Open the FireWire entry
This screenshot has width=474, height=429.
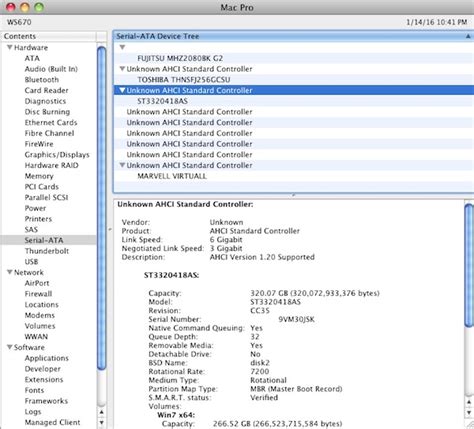click(39, 144)
